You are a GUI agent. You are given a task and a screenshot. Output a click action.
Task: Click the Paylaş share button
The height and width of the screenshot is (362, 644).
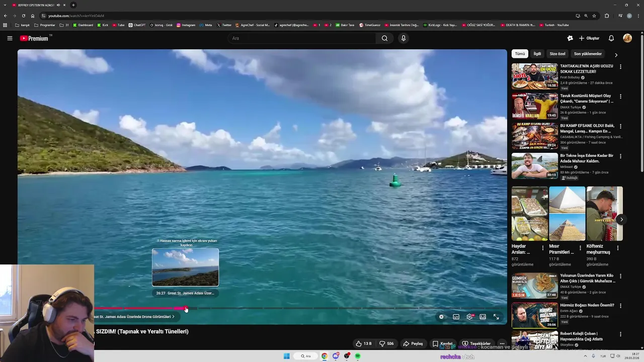pos(413,344)
